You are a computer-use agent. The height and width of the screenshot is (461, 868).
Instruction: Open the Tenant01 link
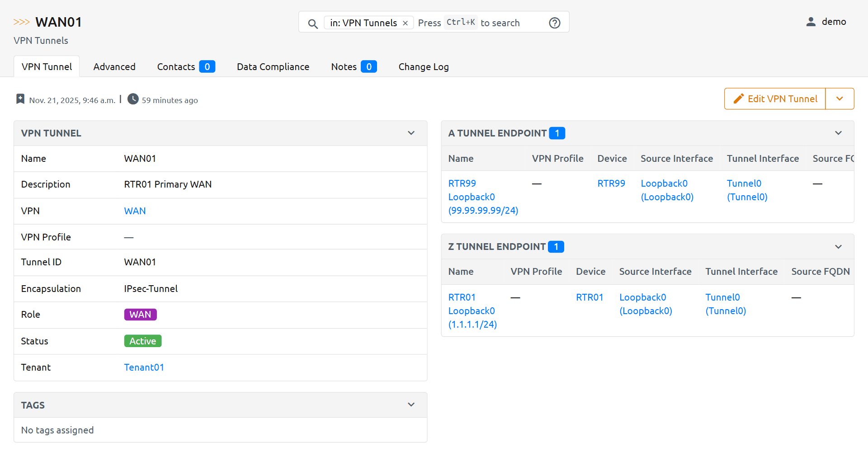click(x=144, y=367)
